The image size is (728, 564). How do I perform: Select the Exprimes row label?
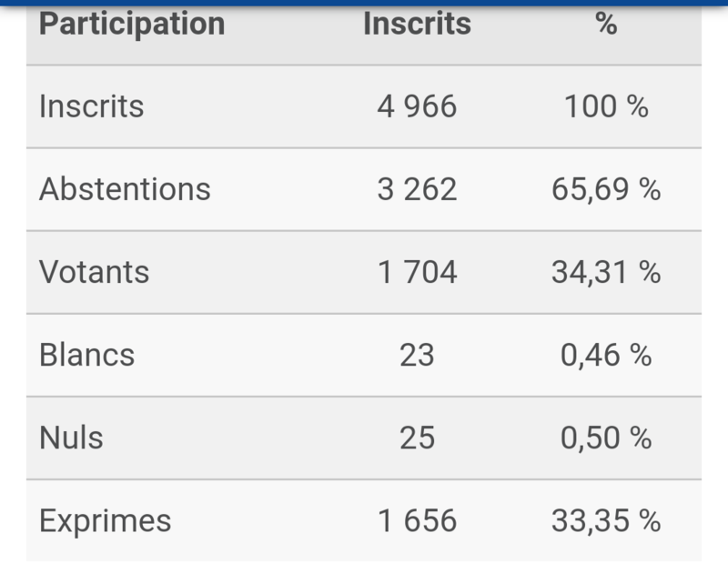(106, 521)
